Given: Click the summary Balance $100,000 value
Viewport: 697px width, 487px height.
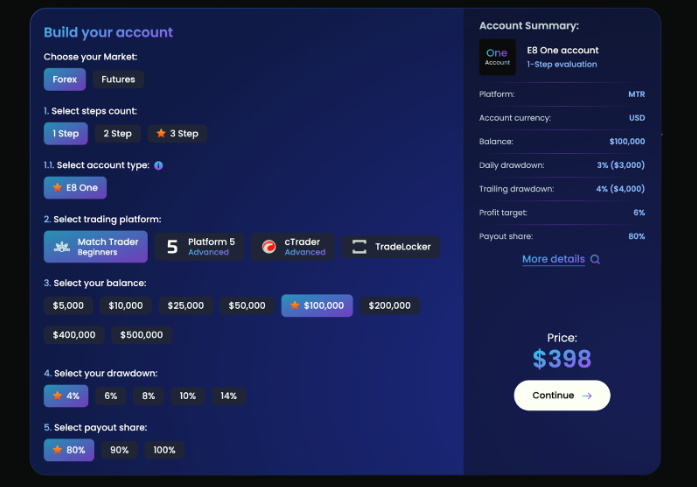Looking at the screenshot, I should tap(627, 142).
